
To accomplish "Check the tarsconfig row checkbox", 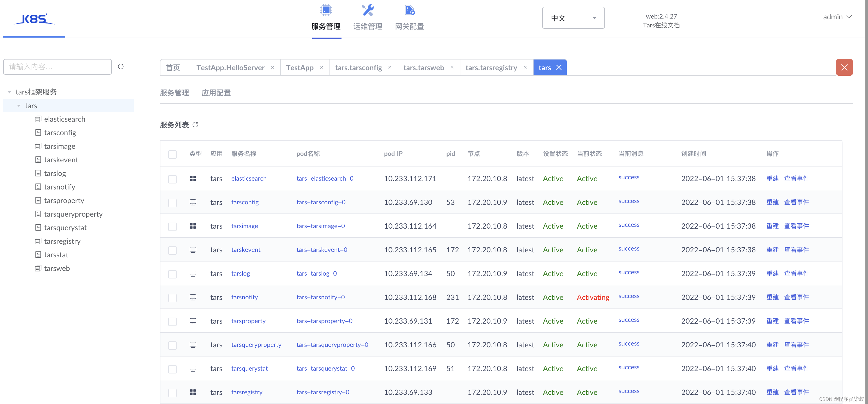I will (x=172, y=203).
